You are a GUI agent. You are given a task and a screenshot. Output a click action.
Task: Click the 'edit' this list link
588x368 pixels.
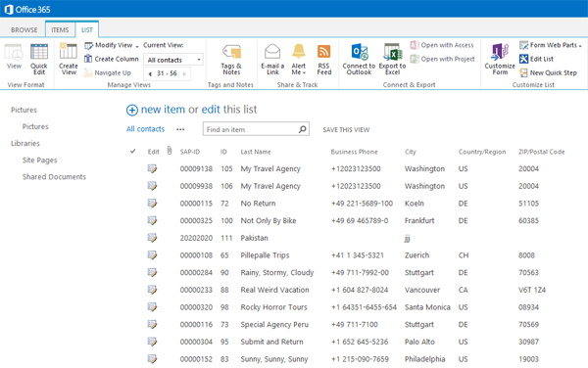[x=211, y=110]
